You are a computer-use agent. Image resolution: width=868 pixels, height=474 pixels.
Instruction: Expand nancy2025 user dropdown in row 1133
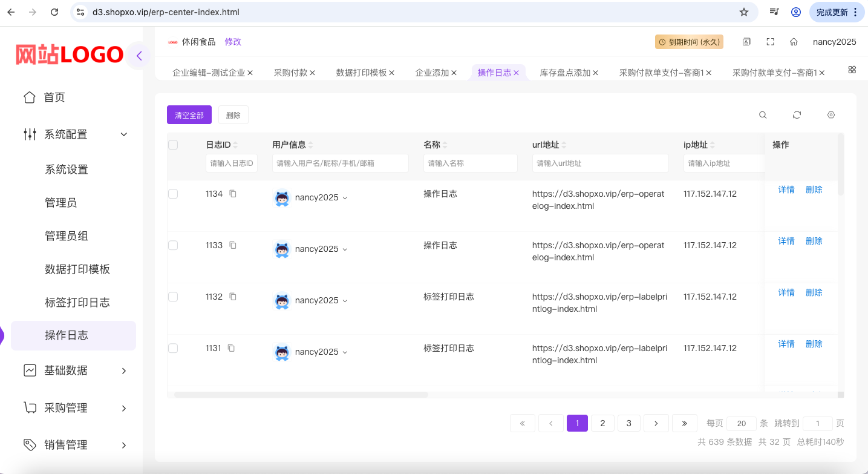point(345,249)
